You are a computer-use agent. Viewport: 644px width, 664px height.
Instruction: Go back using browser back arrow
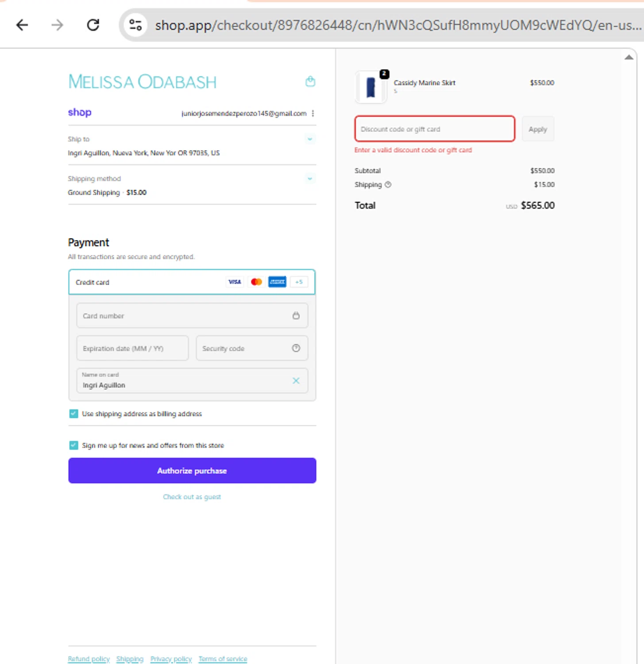click(22, 25)
